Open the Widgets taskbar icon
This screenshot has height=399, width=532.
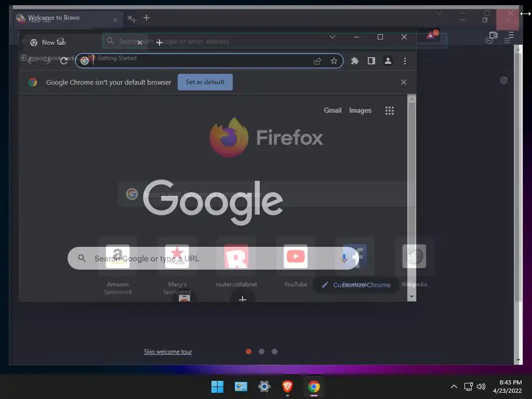point(241,387)
